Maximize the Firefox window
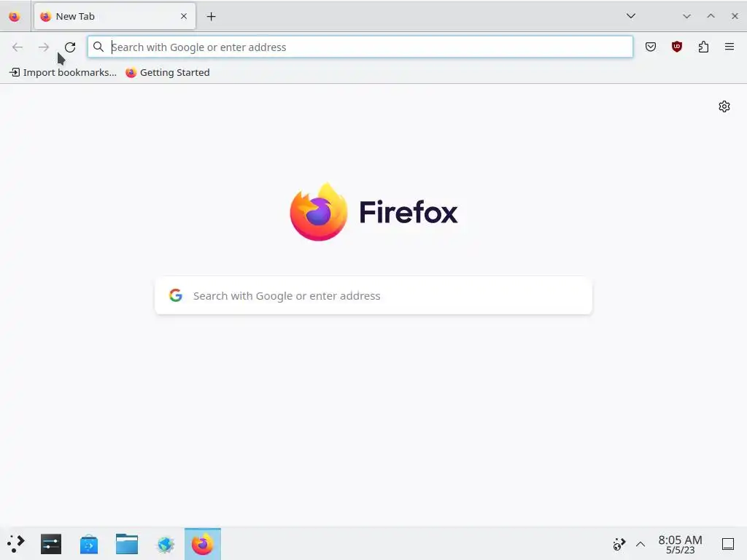 711,16
